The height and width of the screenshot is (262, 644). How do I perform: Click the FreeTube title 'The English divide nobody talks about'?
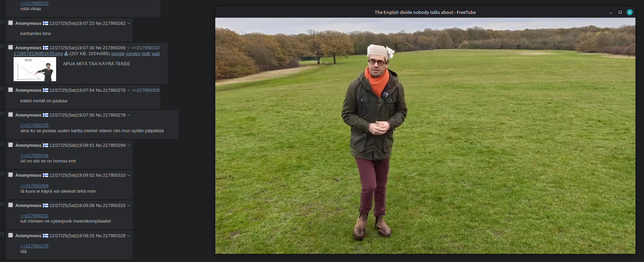coord(414,12)
